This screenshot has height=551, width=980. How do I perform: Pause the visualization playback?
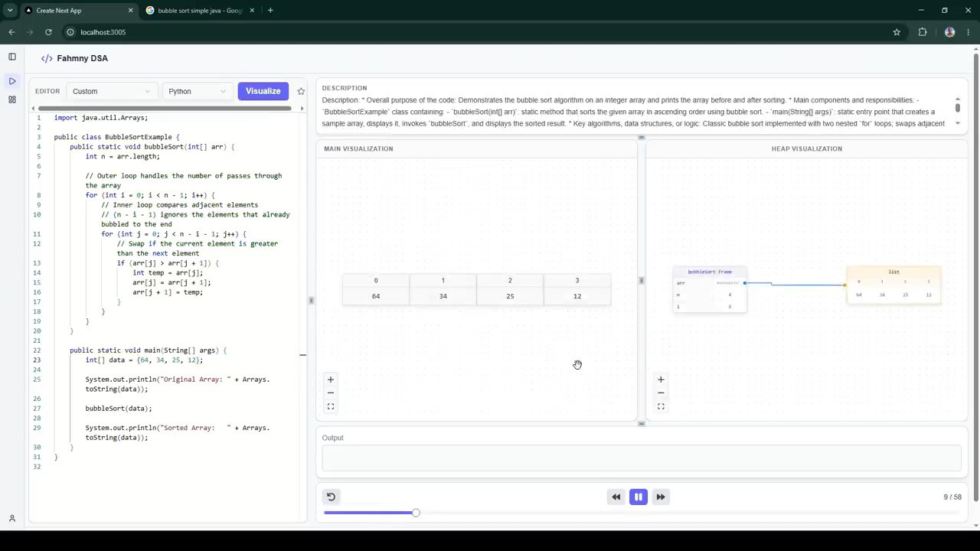click(638, 497)
